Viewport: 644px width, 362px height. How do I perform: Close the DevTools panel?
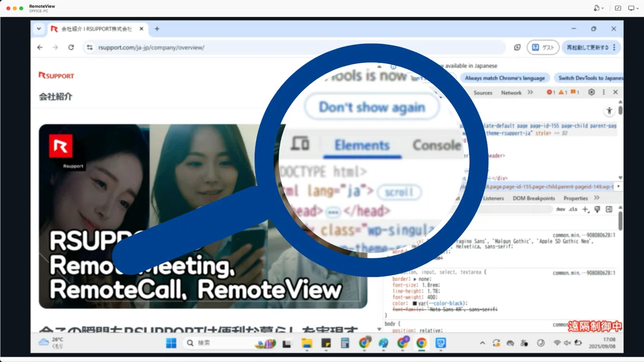(616, 92)
